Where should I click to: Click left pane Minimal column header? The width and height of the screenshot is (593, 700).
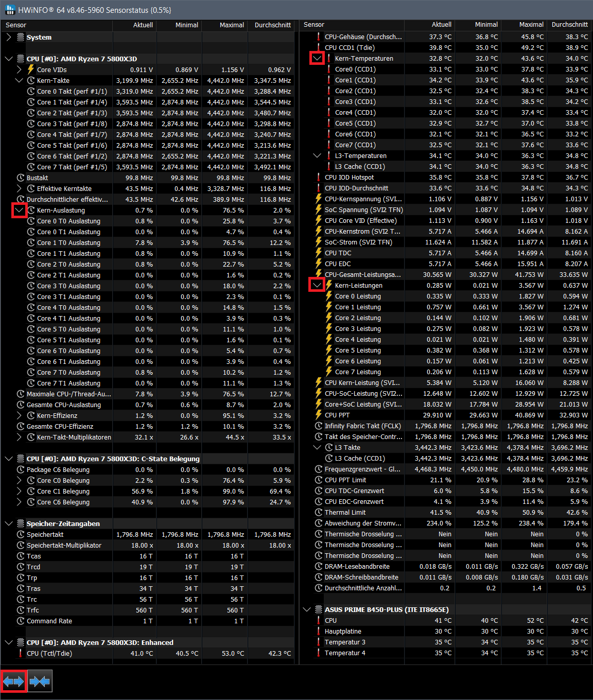(x=180, y=25)
